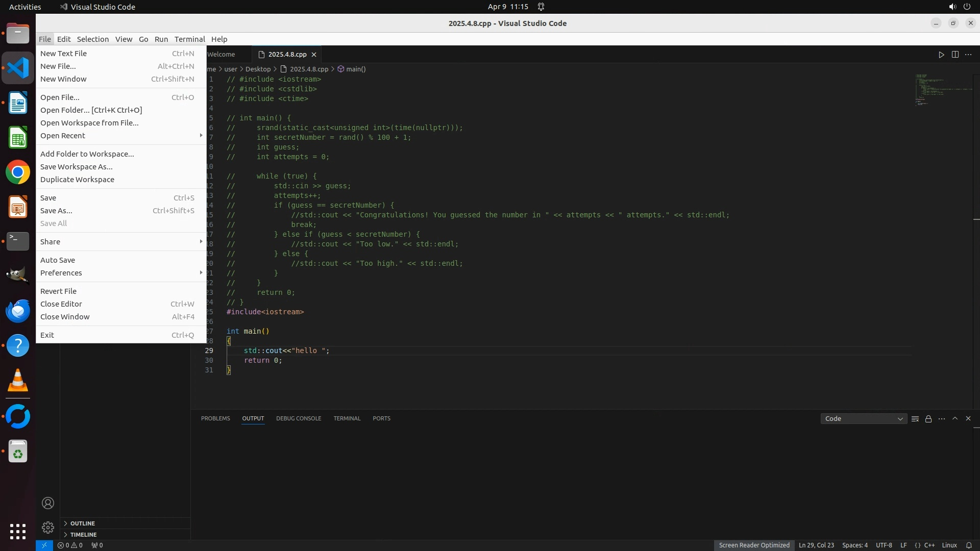This screenshot has width=980, height=551.
Task: Toggle Screen Reader Optimized in the status bar
Action: click(754, 545)
